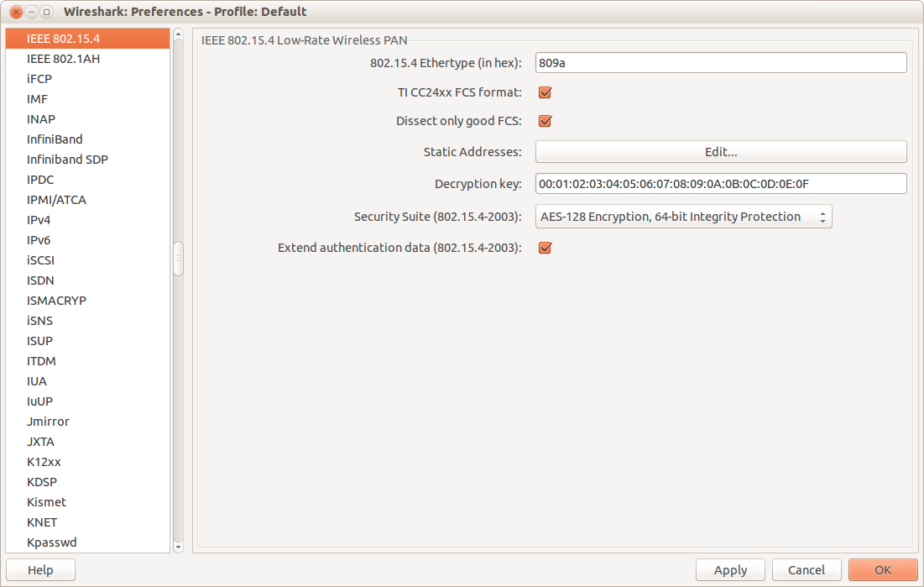Select IPv6 protocol preferences
This screenshot has height=587, width=924.
(x=39, y=240)
